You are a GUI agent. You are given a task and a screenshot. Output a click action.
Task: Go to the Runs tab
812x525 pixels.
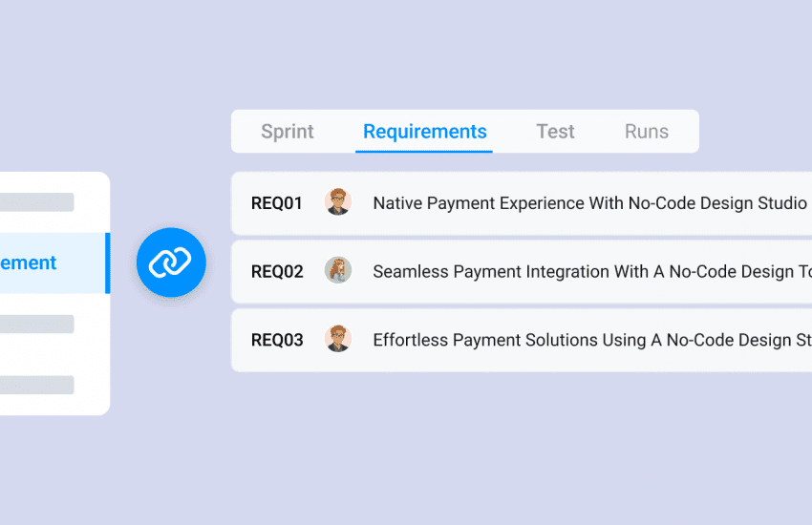click(x=646, y=132)
